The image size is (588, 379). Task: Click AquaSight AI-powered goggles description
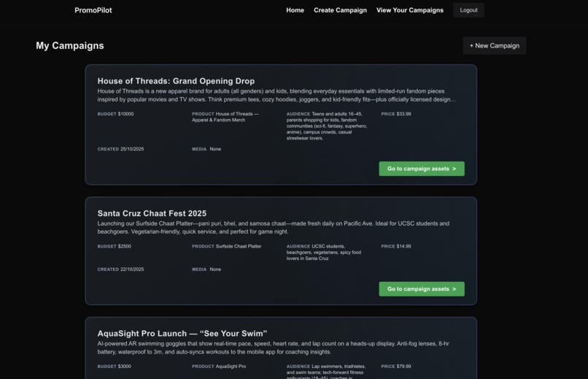[x=273, y=348]
